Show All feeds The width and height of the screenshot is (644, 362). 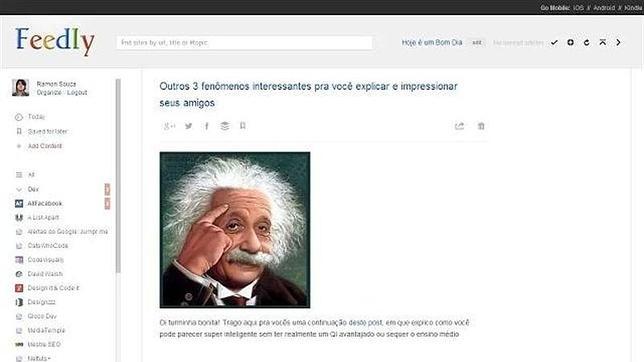point(31,175)
